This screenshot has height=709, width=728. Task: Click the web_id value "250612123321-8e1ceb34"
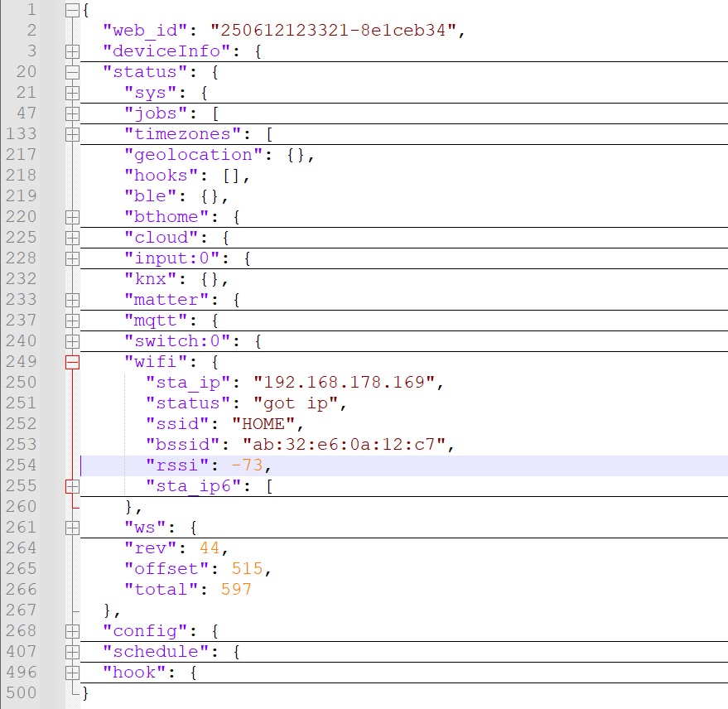click(333, 30)
